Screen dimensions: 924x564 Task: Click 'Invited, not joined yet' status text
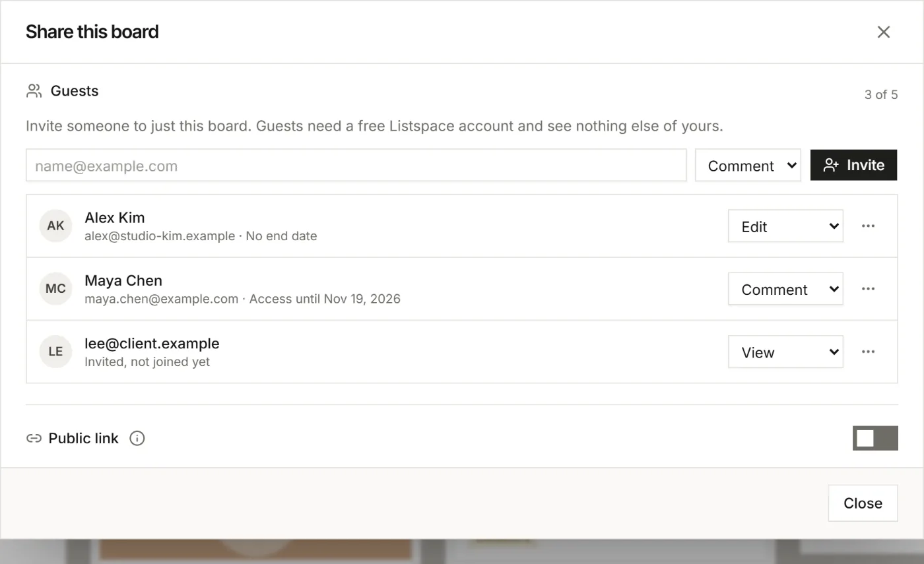pyautogui.click(x=147, y=361)
